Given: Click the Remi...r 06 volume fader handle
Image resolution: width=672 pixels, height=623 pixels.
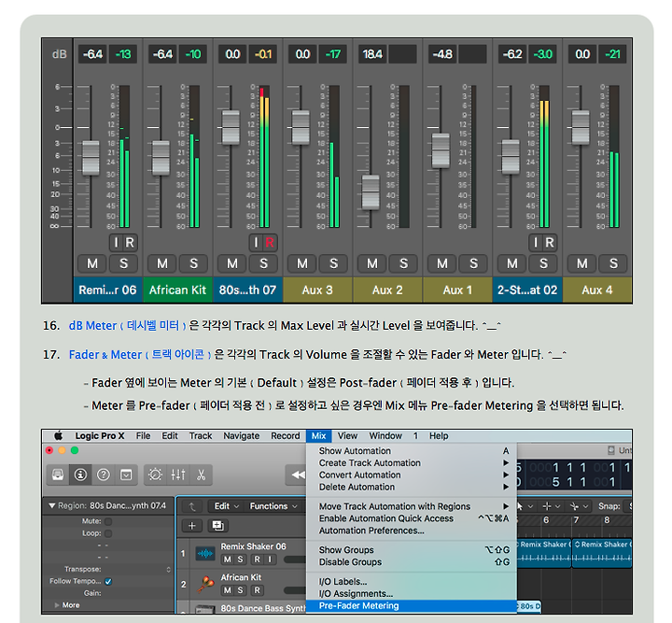Looking at the screenshot, I should [x=91, y=158].
